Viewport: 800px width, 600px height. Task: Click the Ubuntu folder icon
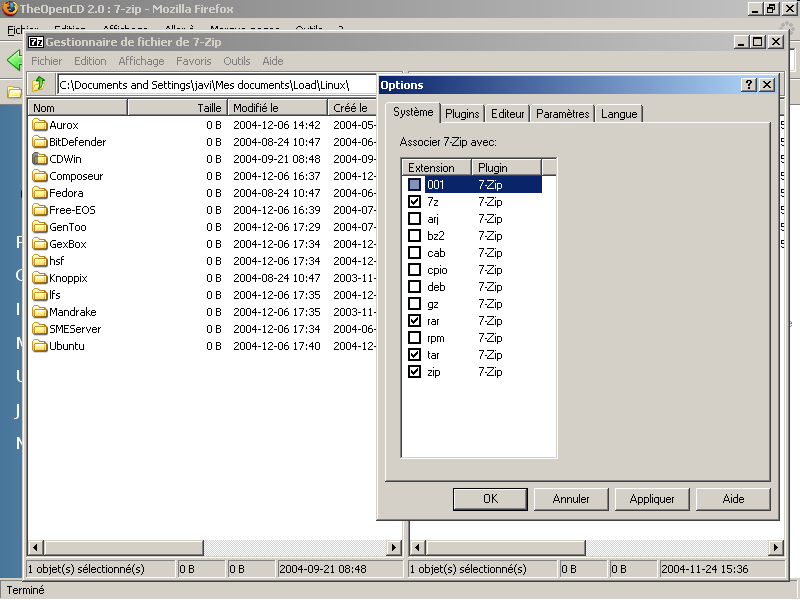pyautogui.click(x=39, y=346)
